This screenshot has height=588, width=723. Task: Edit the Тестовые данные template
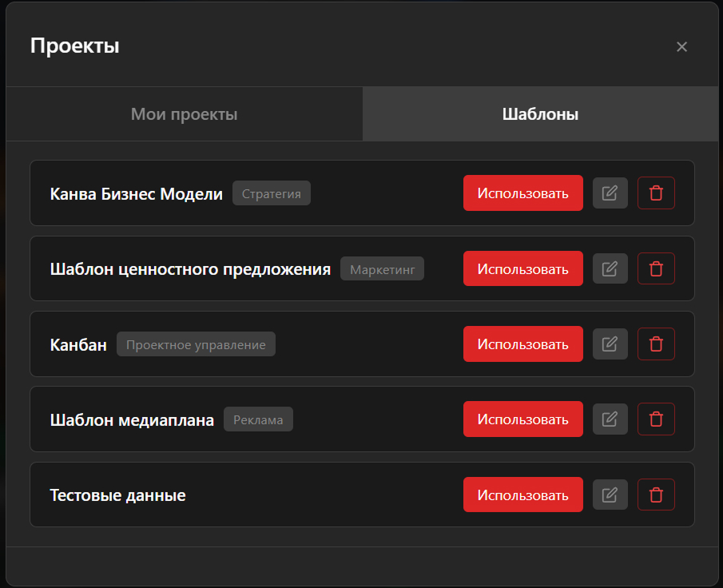[610, 495]
